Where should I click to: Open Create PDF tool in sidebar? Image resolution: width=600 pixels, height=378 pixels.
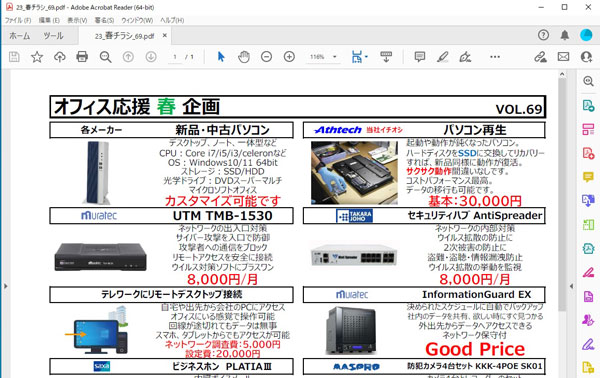pos(589,153)
